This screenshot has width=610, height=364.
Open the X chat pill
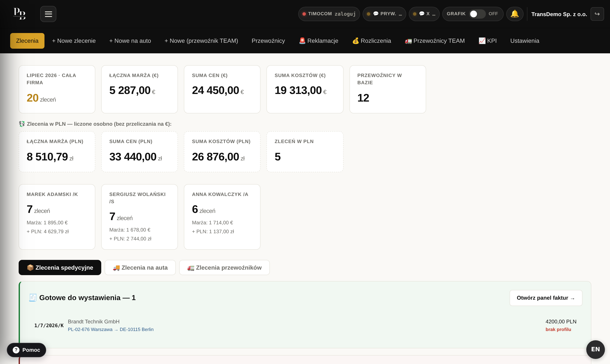coord(424,14)
